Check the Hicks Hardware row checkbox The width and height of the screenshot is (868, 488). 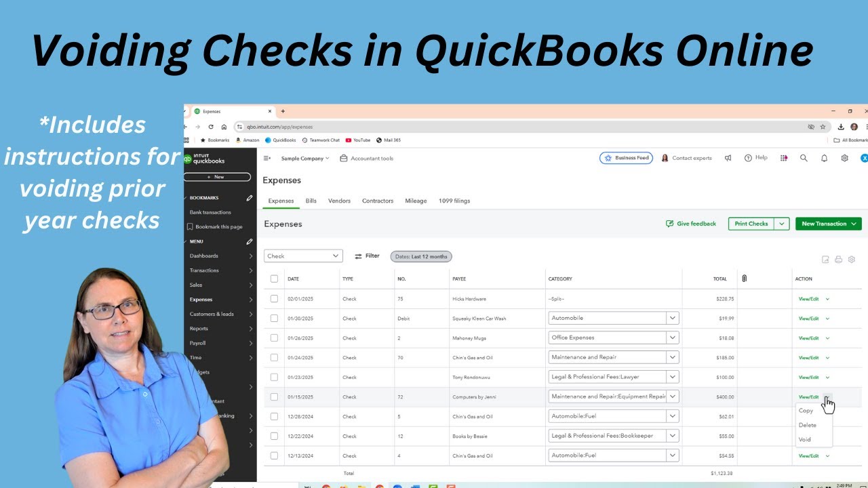click(x=274, y=298)
